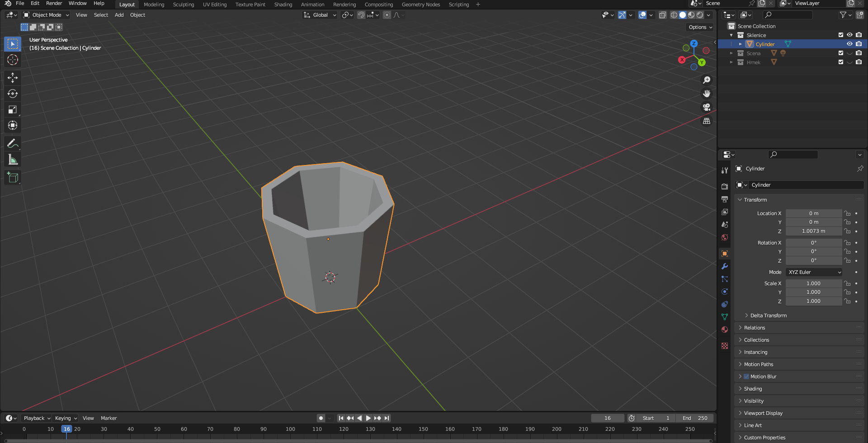
Task: Activate the Select Box tool
Action: [x=13, y=44]
